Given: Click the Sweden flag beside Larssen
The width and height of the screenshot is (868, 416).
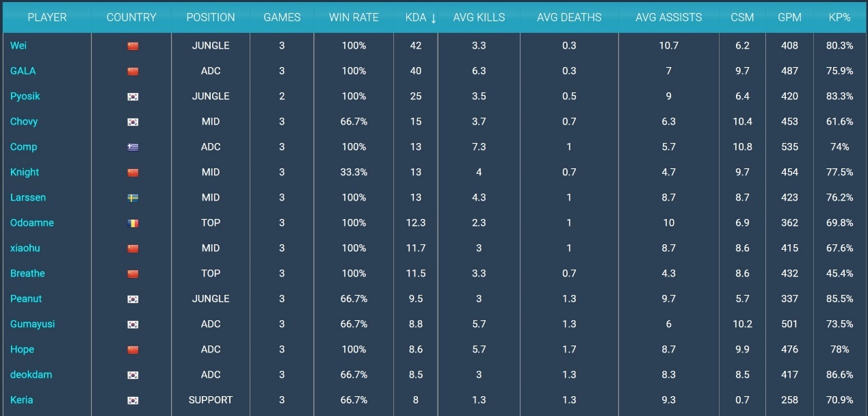Looking at the screenshot, I should [x=133, y=198].
